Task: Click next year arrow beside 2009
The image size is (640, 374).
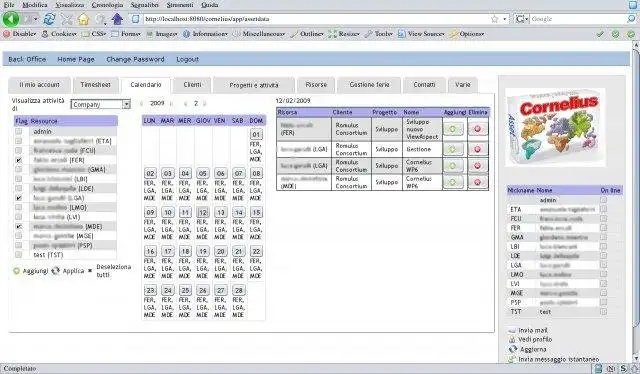Action: click(x=171, y=104)
